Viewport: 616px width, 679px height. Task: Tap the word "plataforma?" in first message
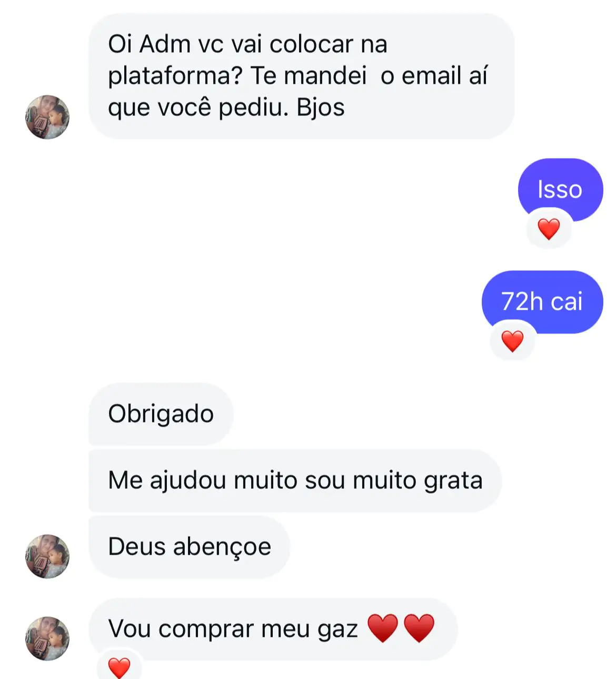click(175, 77)
